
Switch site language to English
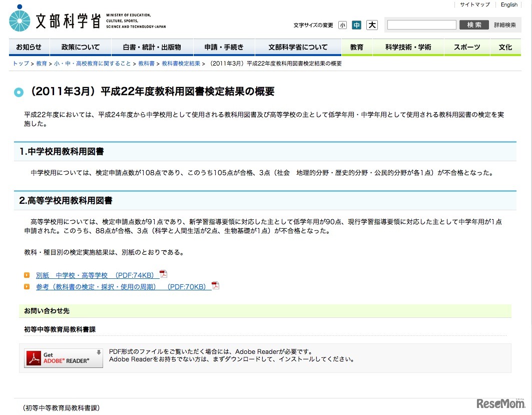pyautogui.click(x=509, y=5)
